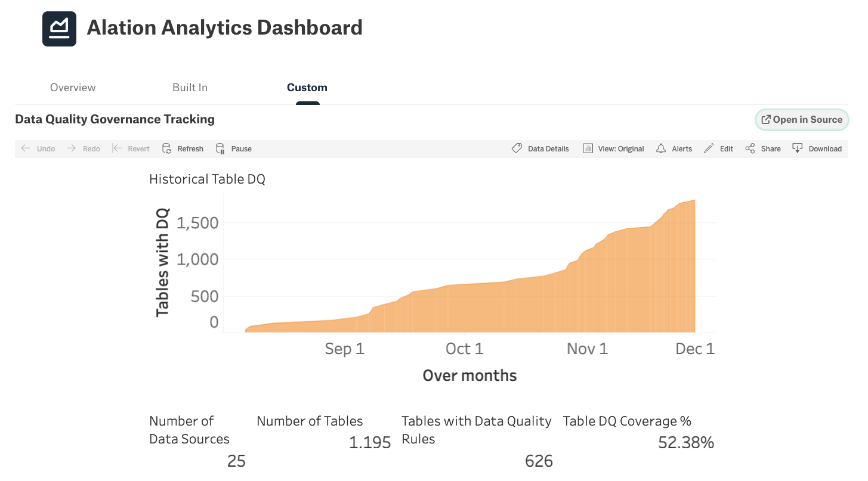Viewport: 868px width, 481px height.
Task: Click the tables value 1.195
Action: coord(370,442)
